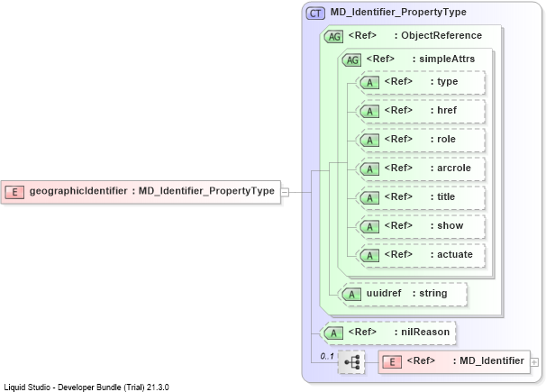This screenshot has height=392, width=546.
Task: Select the title attribute reference
Action: (423, 198)
